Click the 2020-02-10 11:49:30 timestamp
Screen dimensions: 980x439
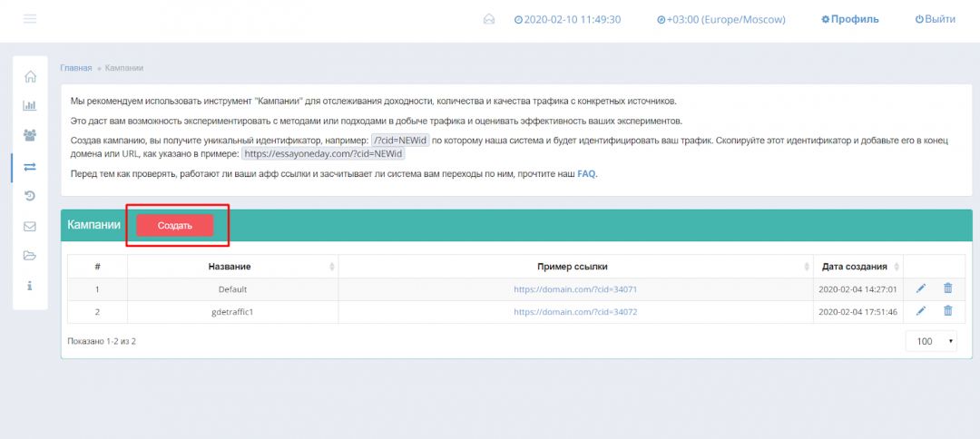point(567,19)
